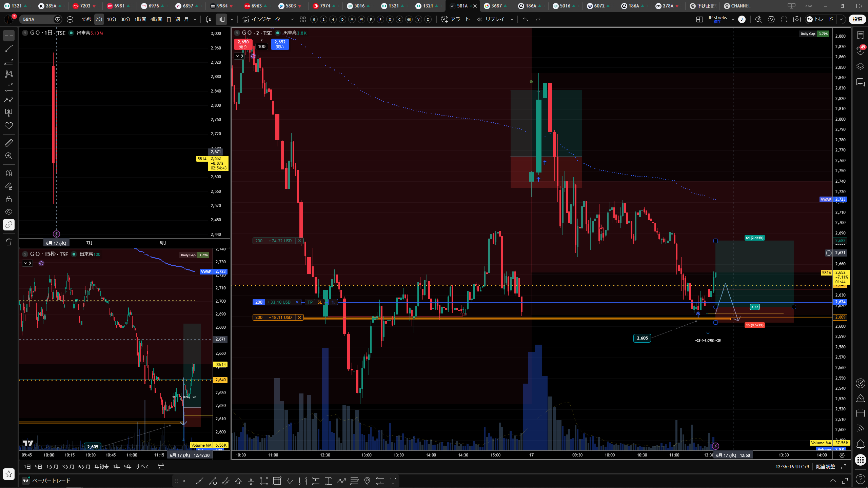
Task: Select the 10分 timeframe
Action: pos(112,19)
